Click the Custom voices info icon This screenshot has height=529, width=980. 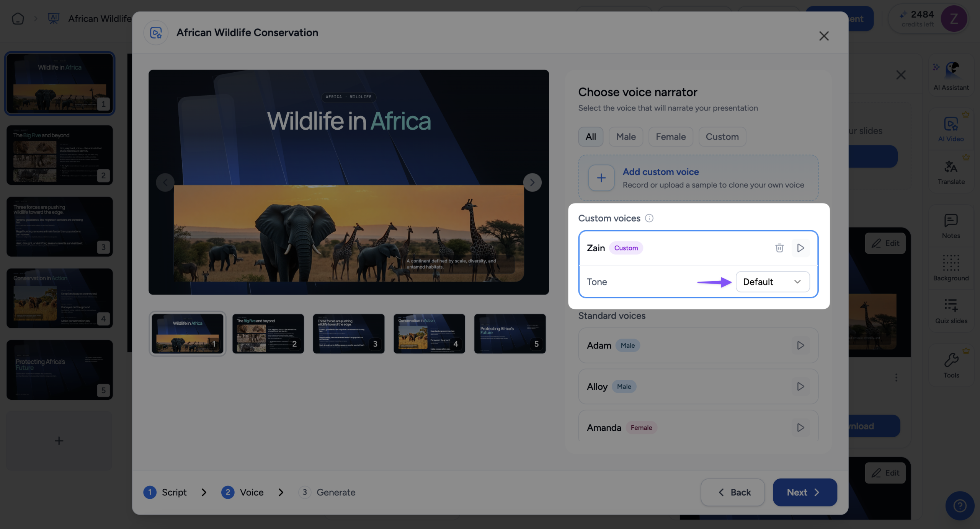tap(649, 218)
